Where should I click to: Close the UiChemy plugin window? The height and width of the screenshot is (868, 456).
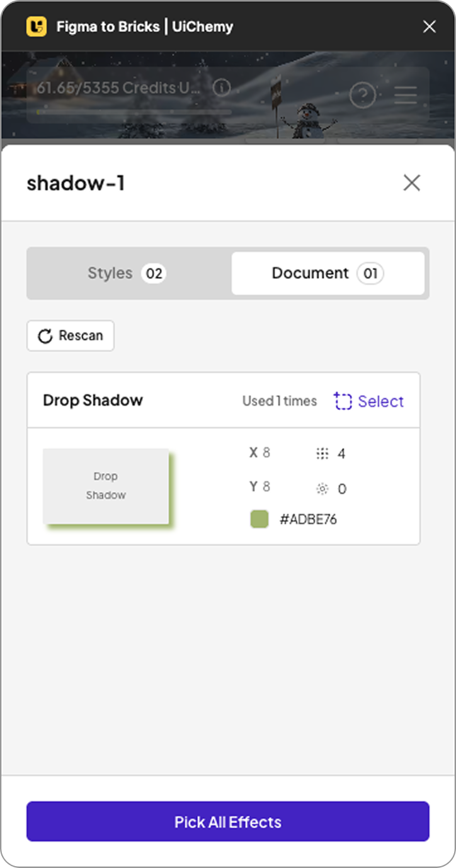(430, 26)
